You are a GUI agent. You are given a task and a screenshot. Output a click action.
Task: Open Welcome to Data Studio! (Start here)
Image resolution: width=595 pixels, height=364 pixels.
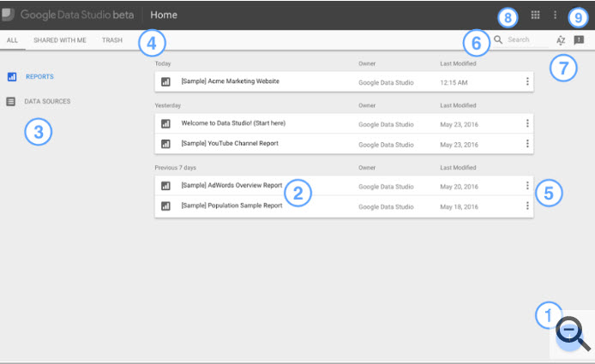pos(233,123)
